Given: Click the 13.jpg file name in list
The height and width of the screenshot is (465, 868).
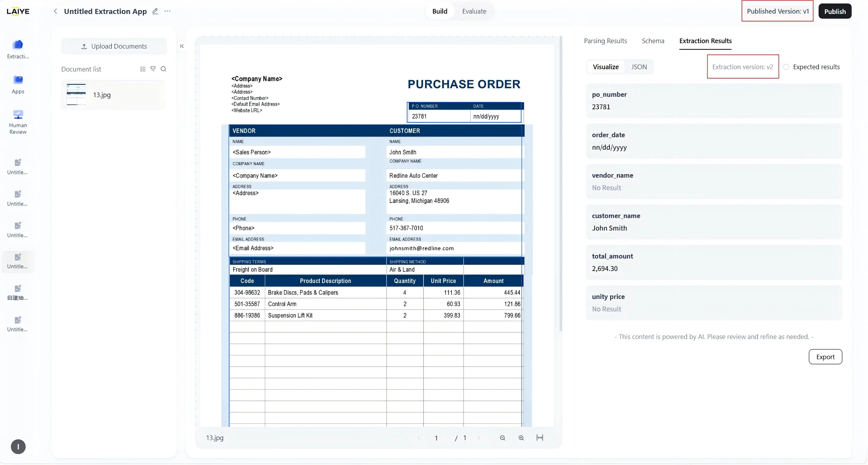Looking at the screenshot, I should [102, 95].
